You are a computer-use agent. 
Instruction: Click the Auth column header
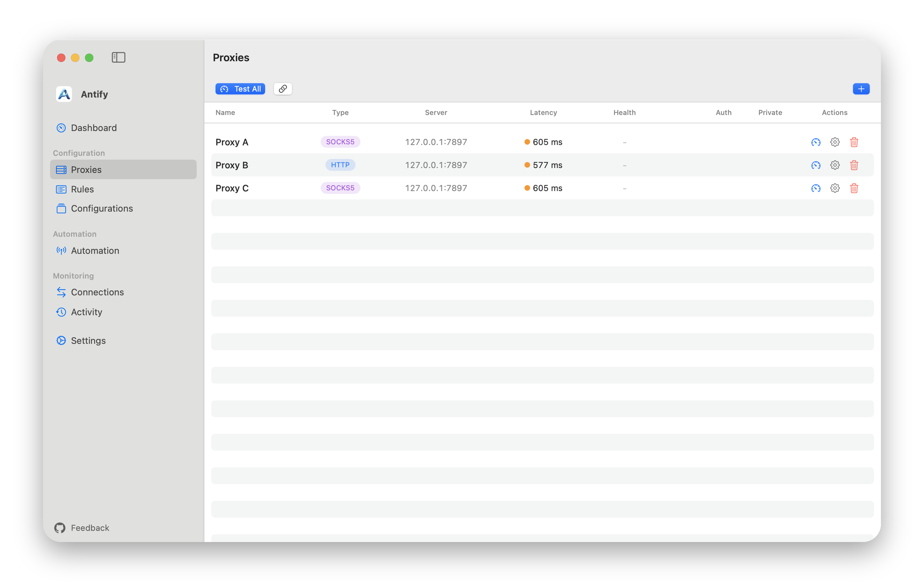coord(723,112)
